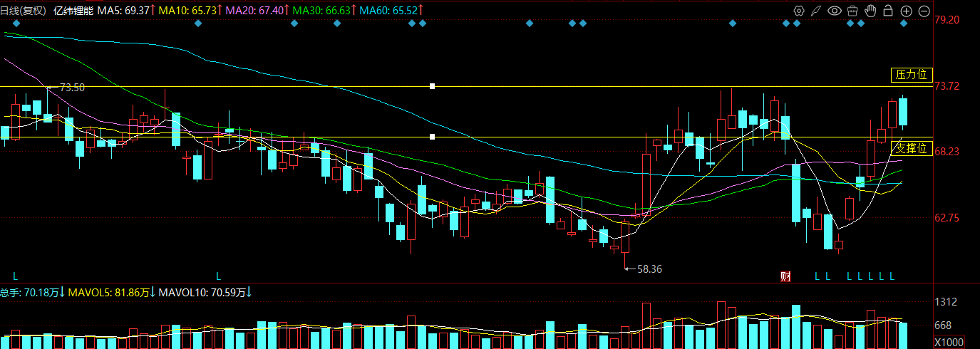
Task: Click the 1312 volume axis label
Action: 944,303
